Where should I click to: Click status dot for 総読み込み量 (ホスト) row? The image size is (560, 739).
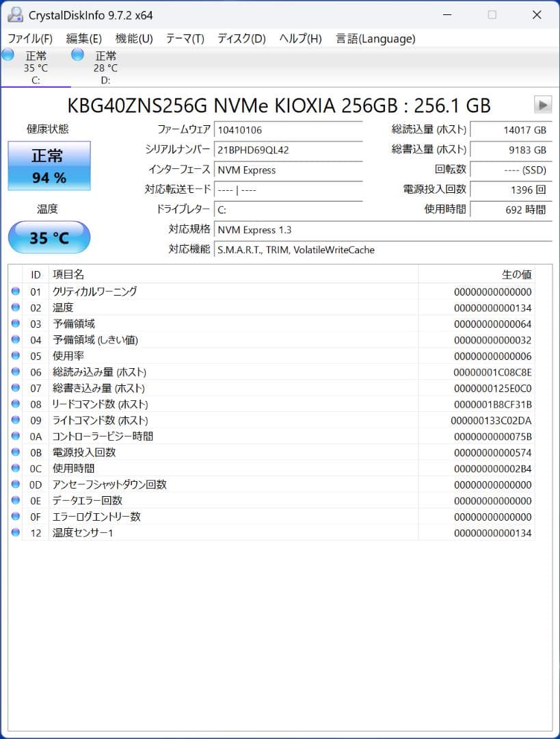point(16,372)
